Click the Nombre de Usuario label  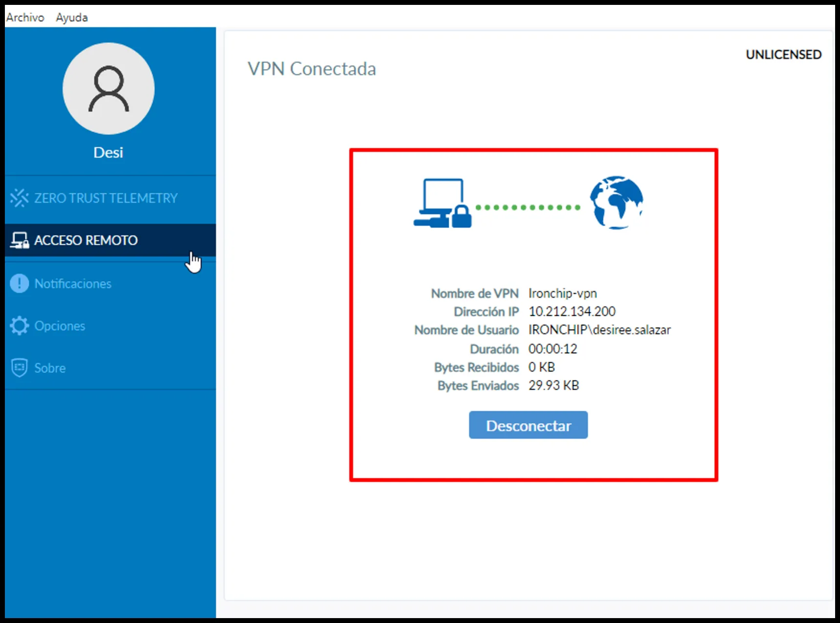point(466,330)
